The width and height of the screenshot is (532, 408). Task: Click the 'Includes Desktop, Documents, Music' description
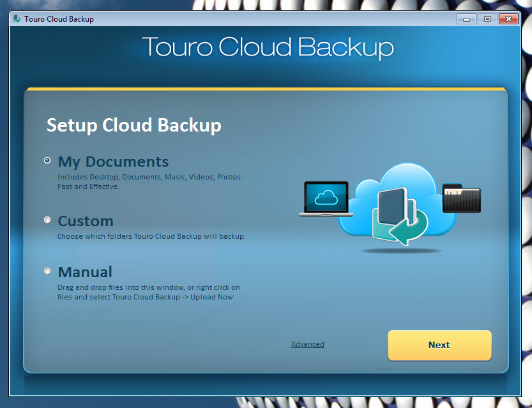point(149,181)
